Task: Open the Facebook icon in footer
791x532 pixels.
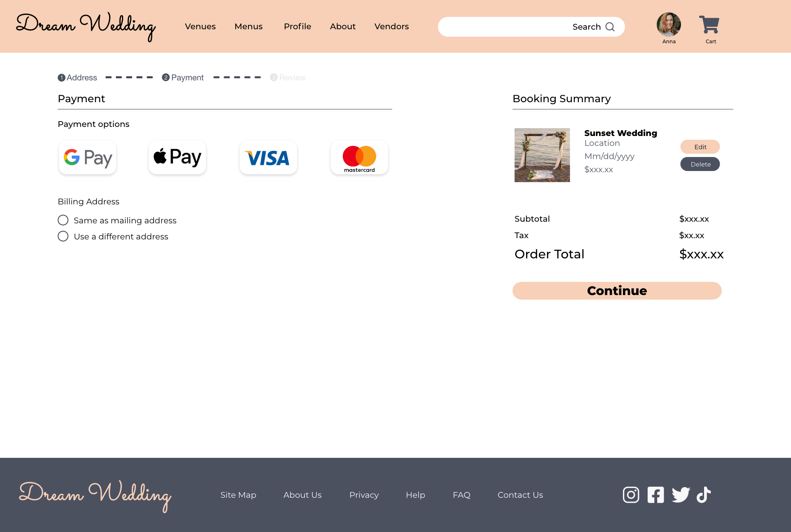Action: (655, 495)
